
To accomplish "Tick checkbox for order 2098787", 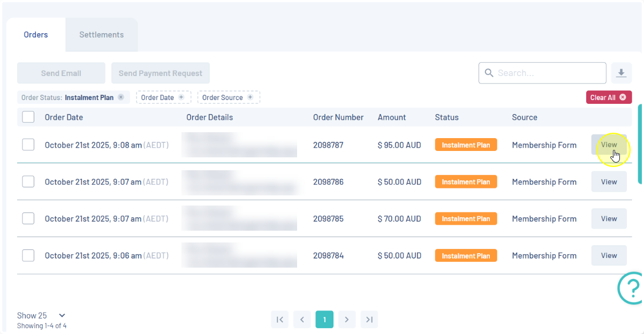I will [28, 145].
